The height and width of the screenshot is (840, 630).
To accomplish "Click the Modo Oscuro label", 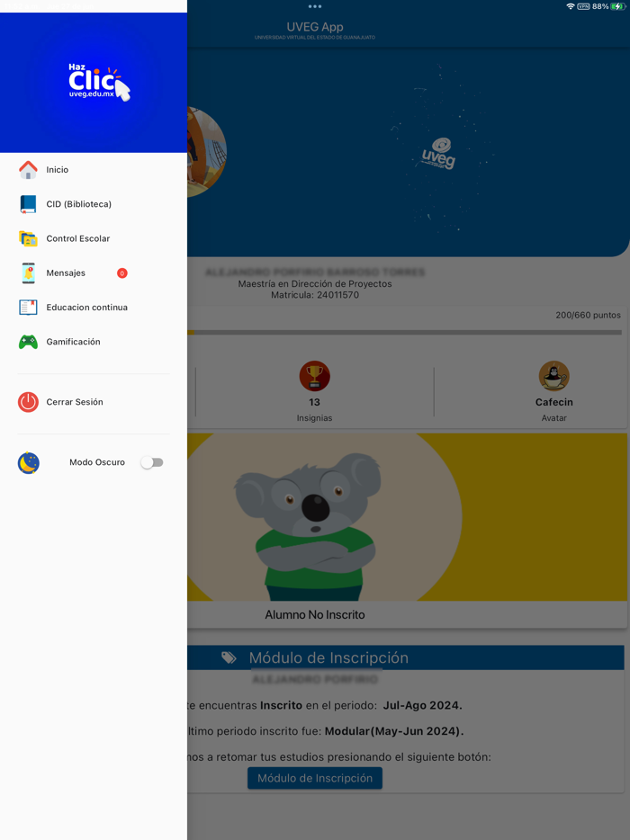I will (97, 462).
